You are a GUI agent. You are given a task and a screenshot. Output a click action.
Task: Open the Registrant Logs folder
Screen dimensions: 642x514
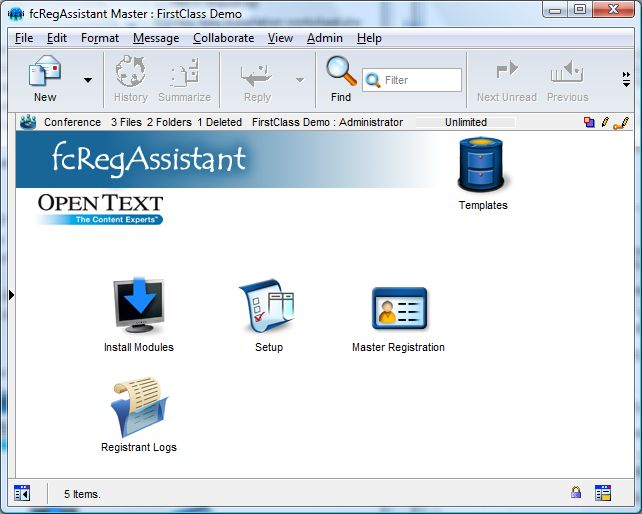[139, 407]
